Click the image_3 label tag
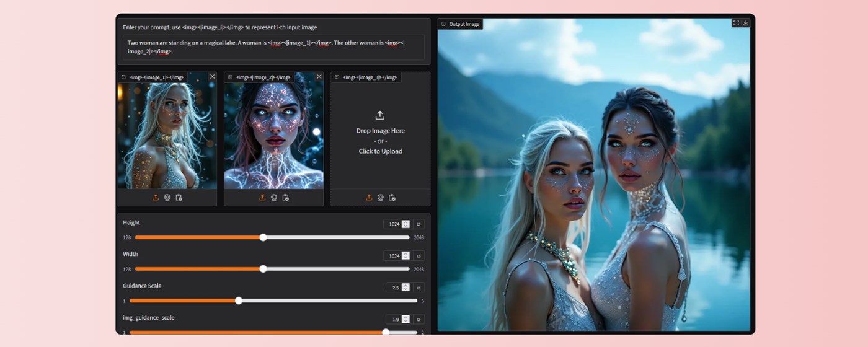Image resolution: width=868 pixels, height=347 pixels. [x=366, y=77]
